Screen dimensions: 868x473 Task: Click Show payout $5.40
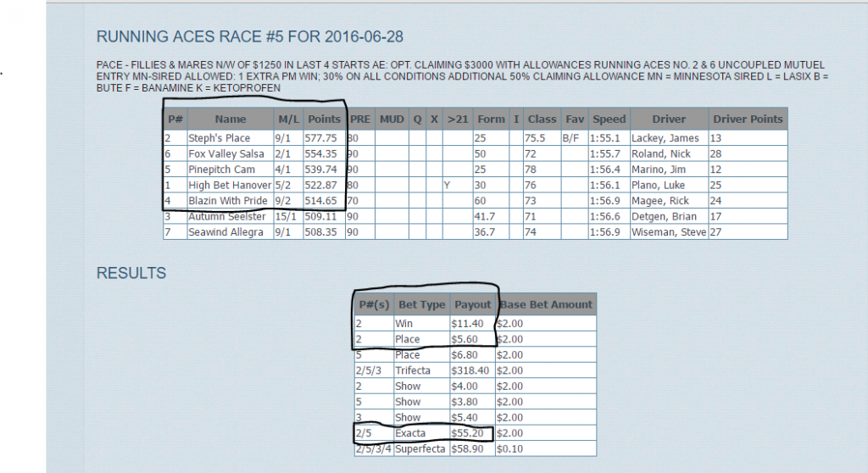tap(465, 418)
